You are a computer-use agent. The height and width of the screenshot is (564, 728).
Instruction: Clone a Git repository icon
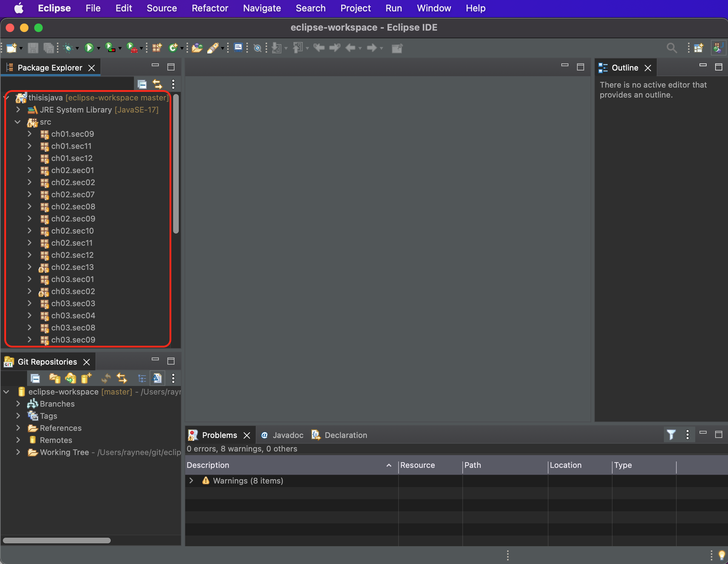71,378
